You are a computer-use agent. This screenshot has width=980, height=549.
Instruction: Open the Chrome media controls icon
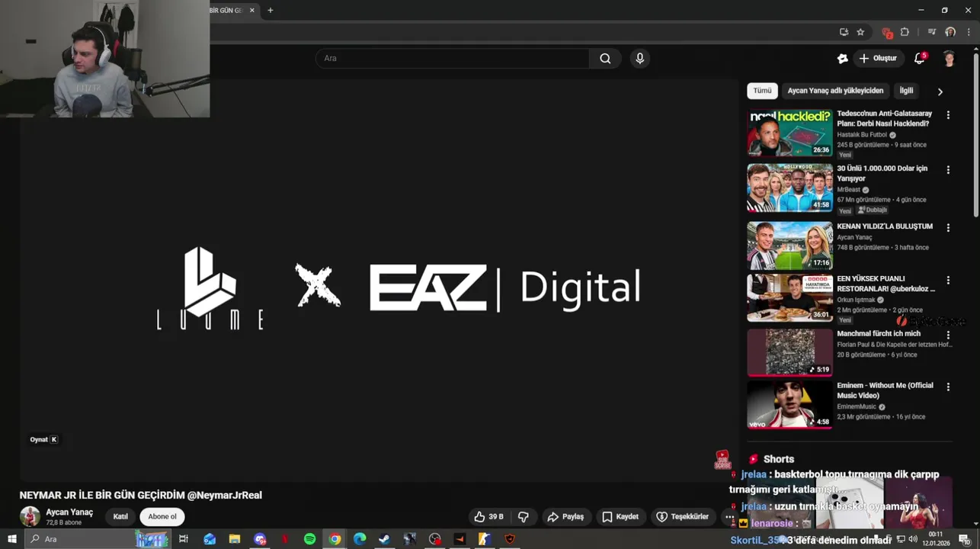(x=931, y=32)
